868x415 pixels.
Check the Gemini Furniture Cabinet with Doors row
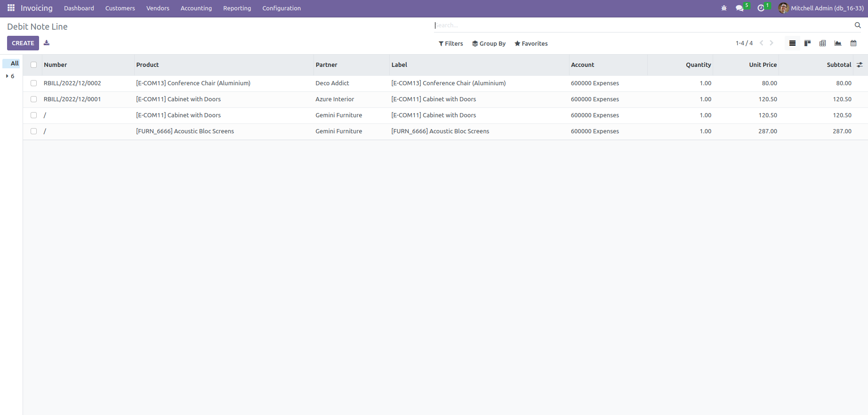(34, 115)
